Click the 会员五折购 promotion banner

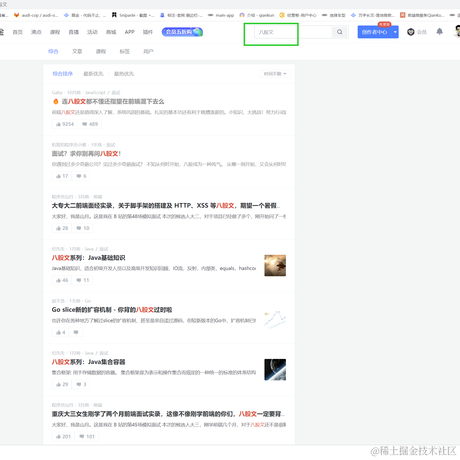(182, 32)
